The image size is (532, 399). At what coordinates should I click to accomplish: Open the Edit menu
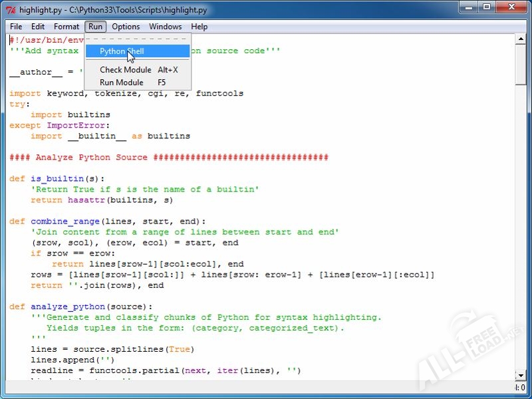38,27
